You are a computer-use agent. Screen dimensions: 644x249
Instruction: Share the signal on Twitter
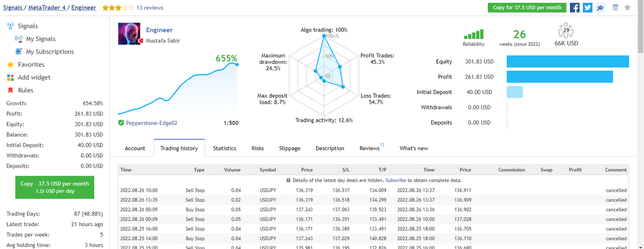pos(587,7)
